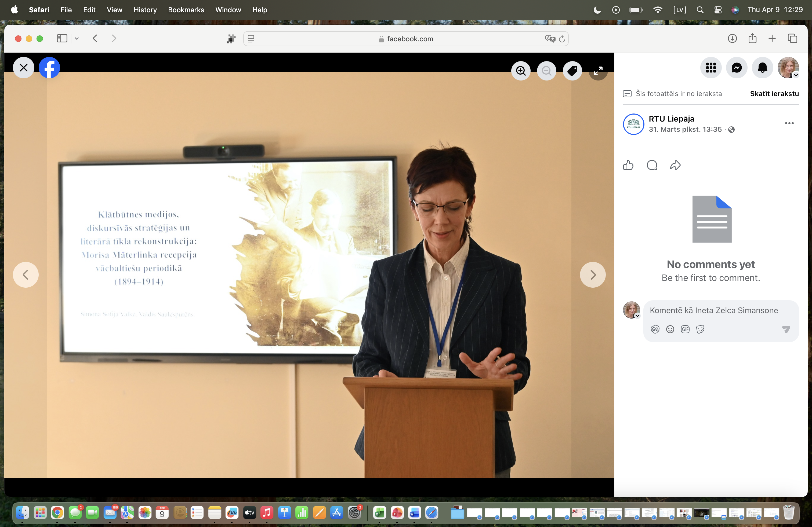This screenshot has height=527, width=812.
Task: Show the next photo
Action: (x=593, y=275)
